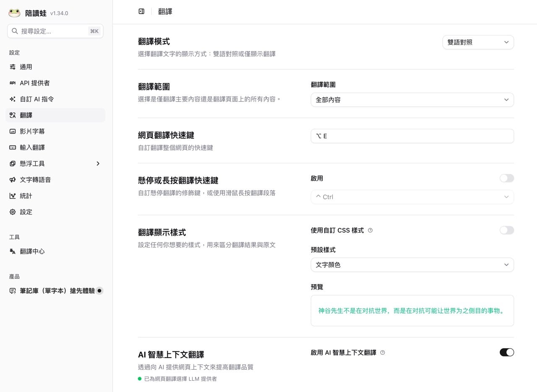This screenshot has width=537, height=392.
Task: Open the 文字顏色 preset style dropdown
Action: (x=412, y=265)
